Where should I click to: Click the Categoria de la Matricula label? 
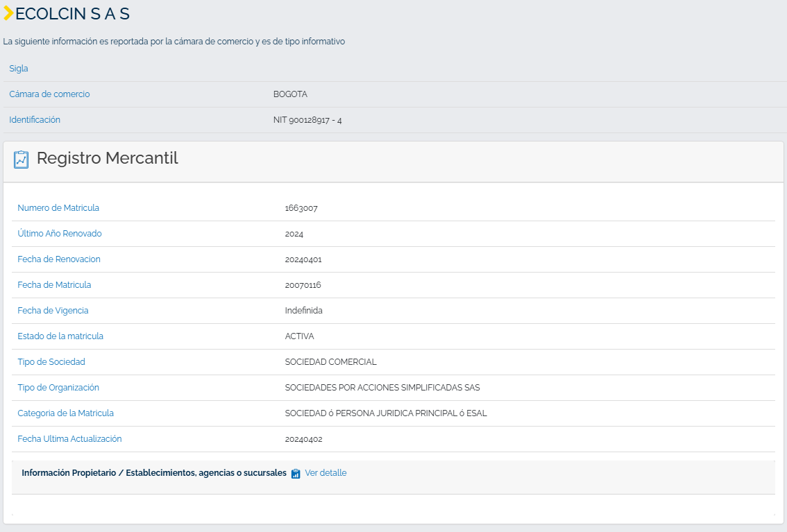point(66,413)
